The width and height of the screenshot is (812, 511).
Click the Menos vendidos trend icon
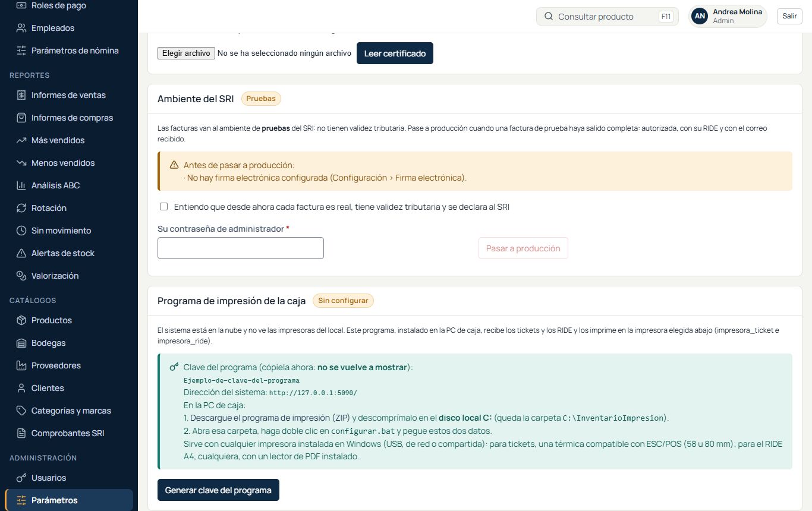tap(21, 163)
